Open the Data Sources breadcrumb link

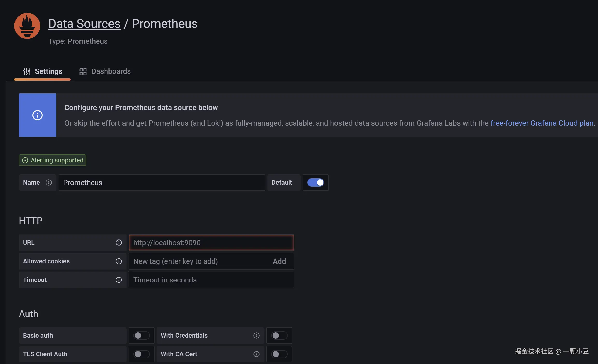(84, 24)
